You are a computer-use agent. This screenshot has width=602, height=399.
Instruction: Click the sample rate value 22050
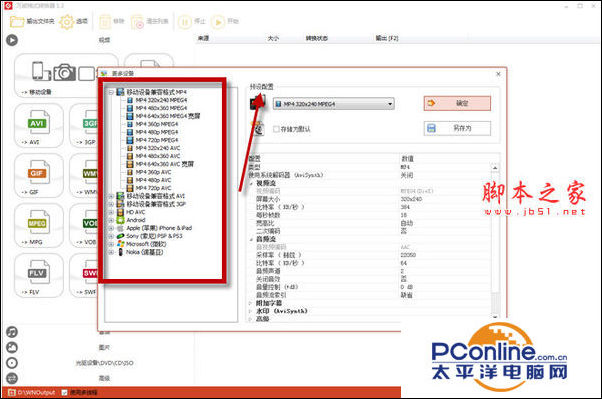(408, 255)
